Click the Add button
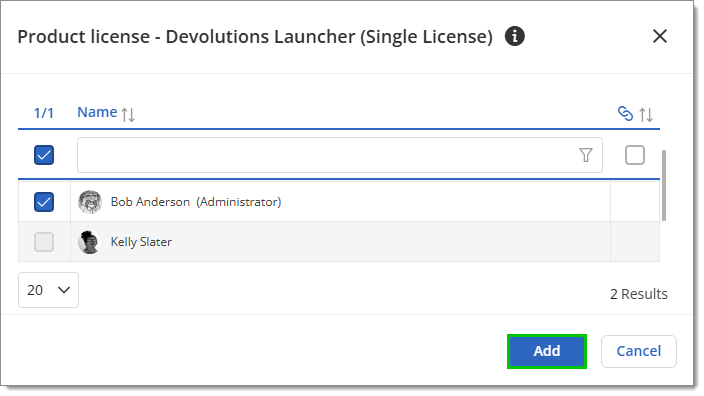Screen dimensions: 704x396 (547, 351)
